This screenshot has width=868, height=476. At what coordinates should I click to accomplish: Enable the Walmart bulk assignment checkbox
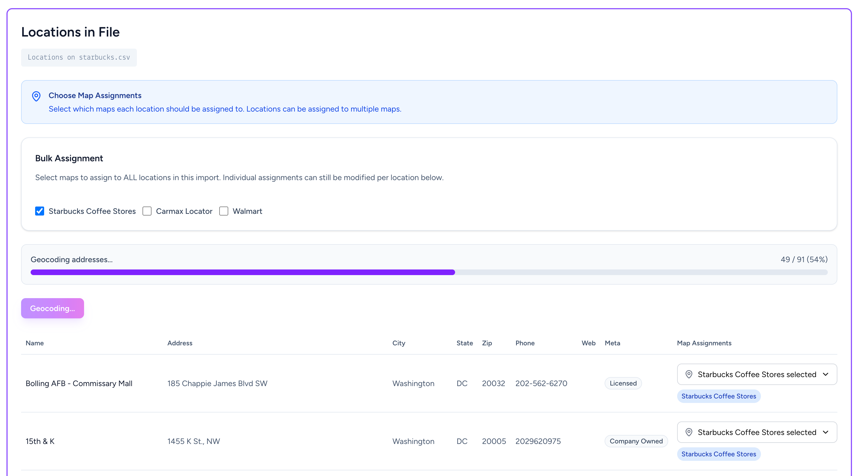tap(224, 211)
